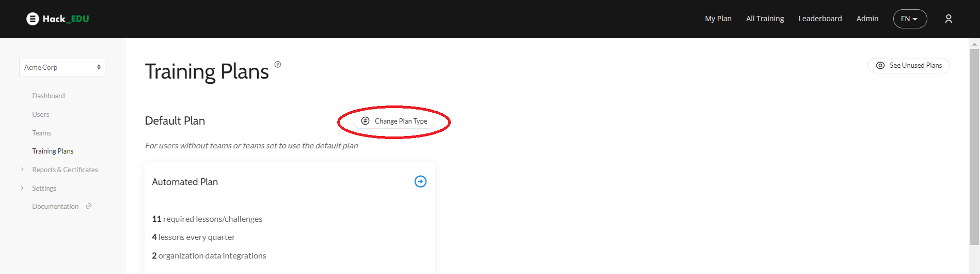Image resolution: width=980 pixels, height=274 pixels.
Task: Expand the Settings chevron
Action: coord(22,188)
